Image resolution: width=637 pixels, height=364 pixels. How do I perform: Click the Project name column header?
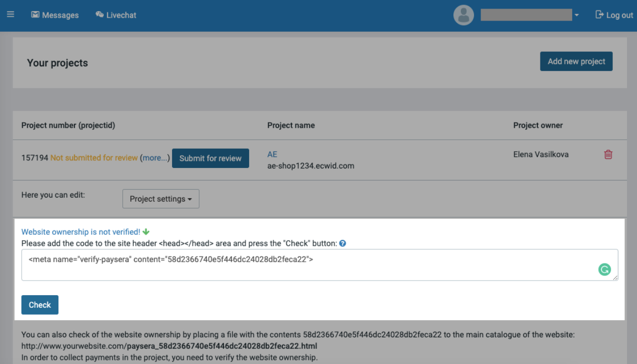point(291,125)
